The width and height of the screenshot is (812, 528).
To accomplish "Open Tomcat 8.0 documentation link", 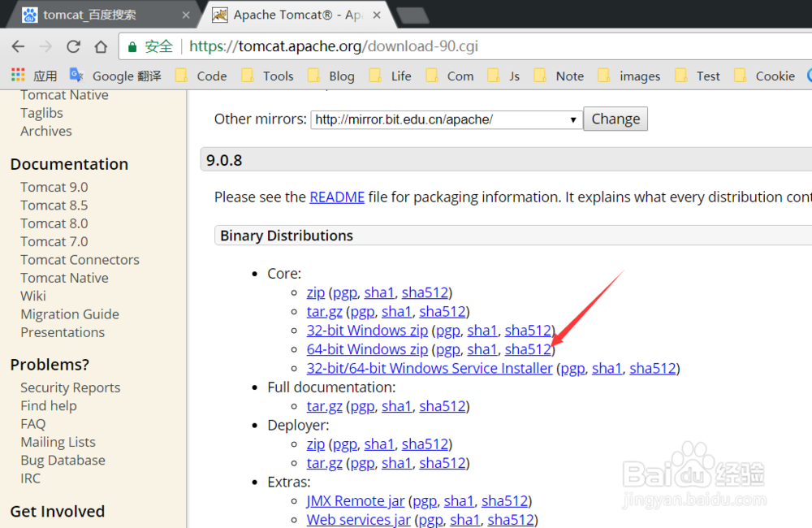I will (x=54, y=223).
